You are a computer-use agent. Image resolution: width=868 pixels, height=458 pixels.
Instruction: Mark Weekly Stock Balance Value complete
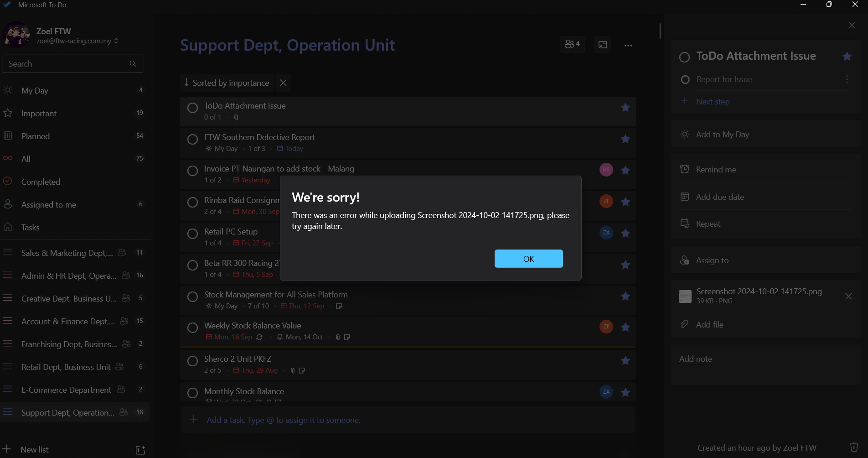pos(193,328)
